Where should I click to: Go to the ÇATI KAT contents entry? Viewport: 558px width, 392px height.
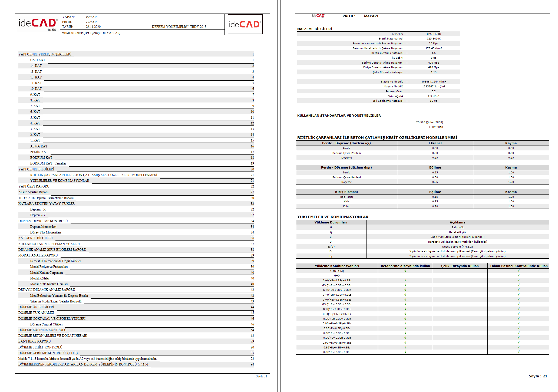[38, 60]
